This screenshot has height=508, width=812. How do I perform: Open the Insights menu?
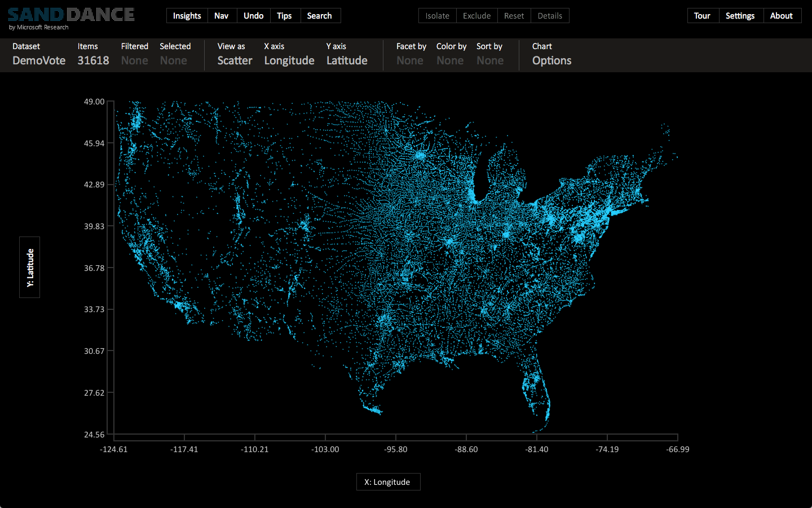pyautogui.click(x=187, y=16)
